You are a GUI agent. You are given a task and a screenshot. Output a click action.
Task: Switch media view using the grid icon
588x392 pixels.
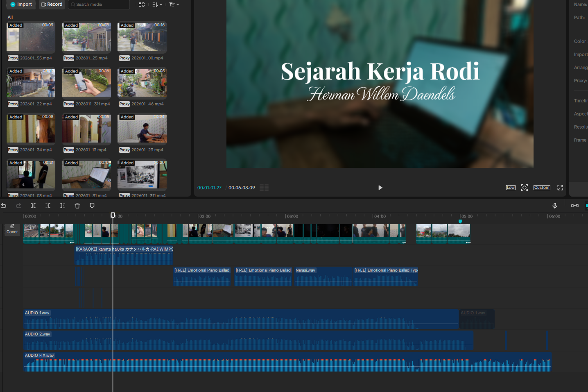coord(142,5)
